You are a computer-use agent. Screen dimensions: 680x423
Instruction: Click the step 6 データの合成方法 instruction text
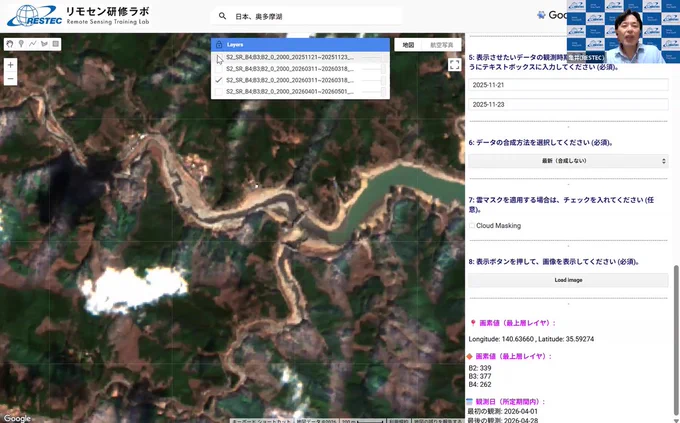coord(541,143)
